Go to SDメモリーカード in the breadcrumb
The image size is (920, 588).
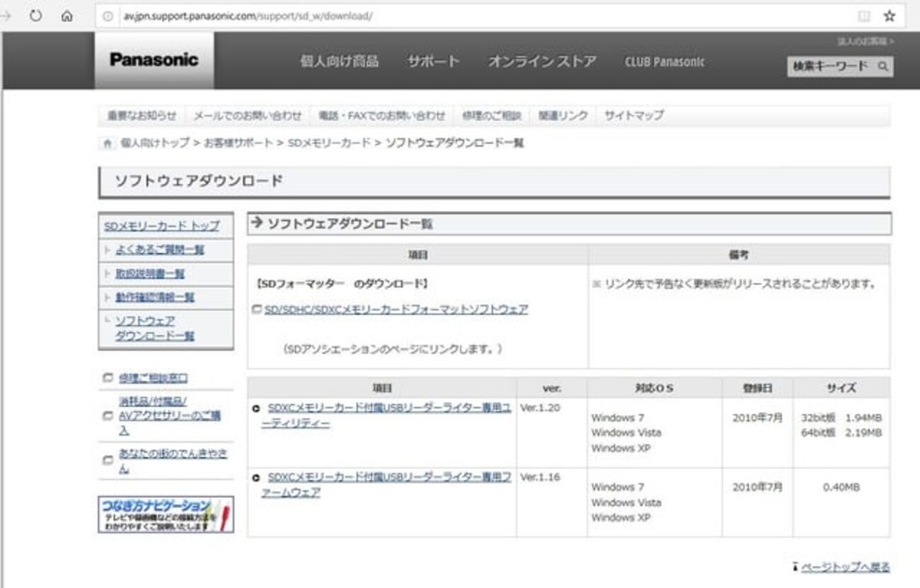tap(329, 143)
